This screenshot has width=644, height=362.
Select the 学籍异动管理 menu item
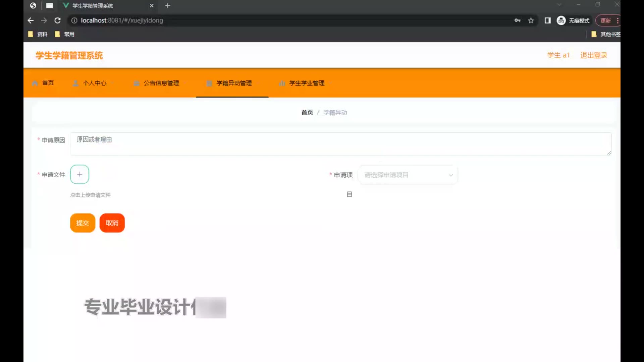234,83
